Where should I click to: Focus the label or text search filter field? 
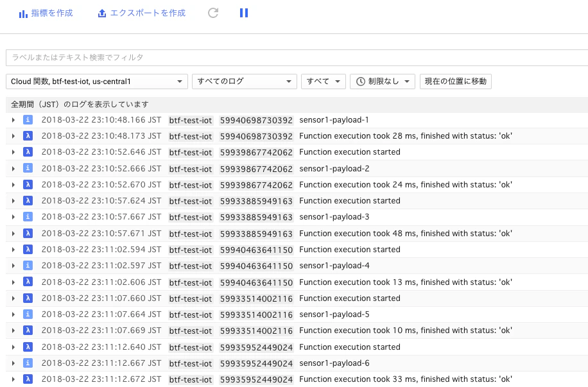coord(297,57)
